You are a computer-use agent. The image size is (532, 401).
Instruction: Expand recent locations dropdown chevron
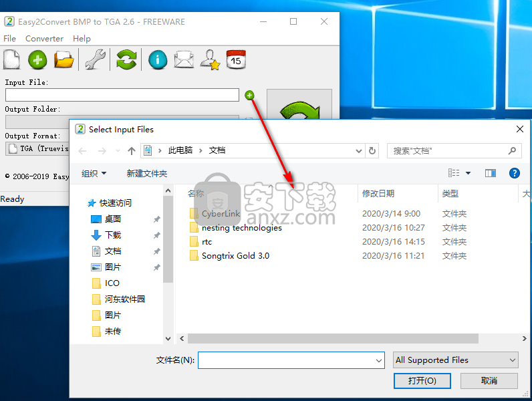click(118, 150)
